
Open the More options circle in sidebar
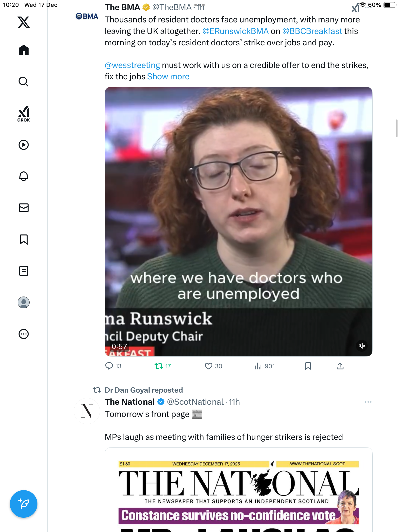24,334
